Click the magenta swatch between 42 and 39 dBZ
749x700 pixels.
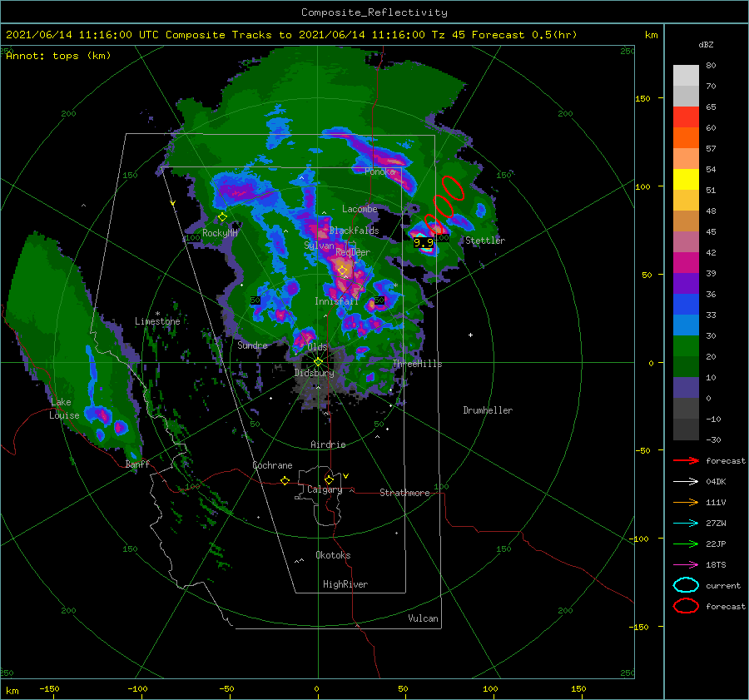pyautogui.click(x=686, y=263)
